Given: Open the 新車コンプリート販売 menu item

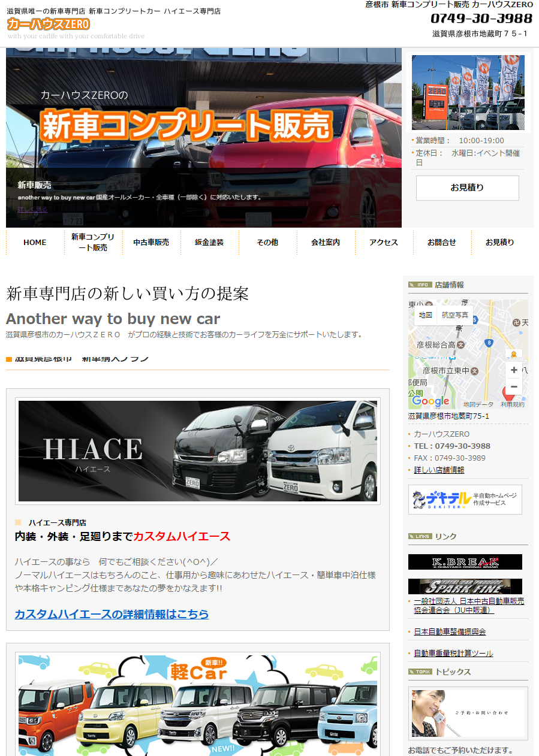Looking at the screenshot, I should click(x=93, y=242).
